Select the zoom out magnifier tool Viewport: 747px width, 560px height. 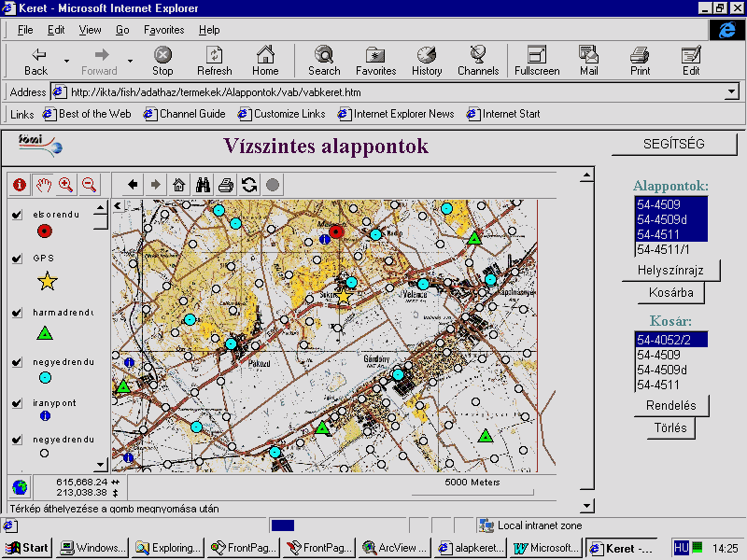89,185
